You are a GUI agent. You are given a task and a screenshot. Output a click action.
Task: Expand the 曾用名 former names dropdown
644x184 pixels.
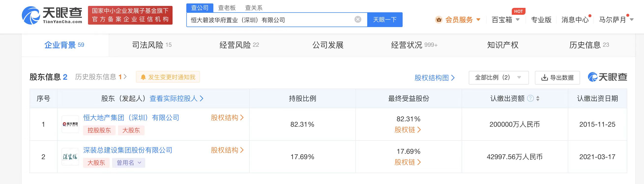129,163
